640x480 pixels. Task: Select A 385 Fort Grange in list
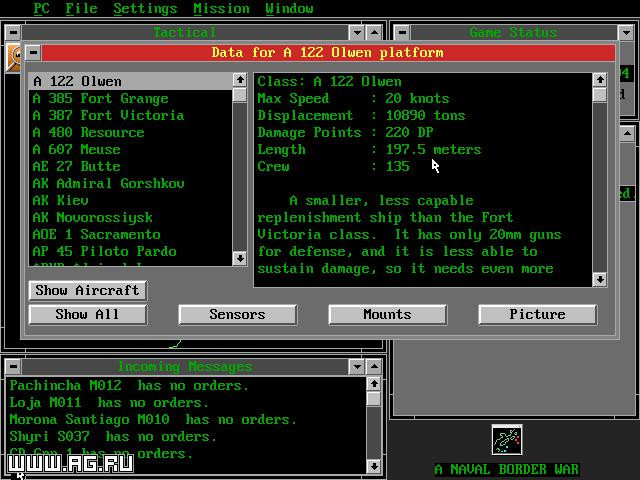coord(131,98)
